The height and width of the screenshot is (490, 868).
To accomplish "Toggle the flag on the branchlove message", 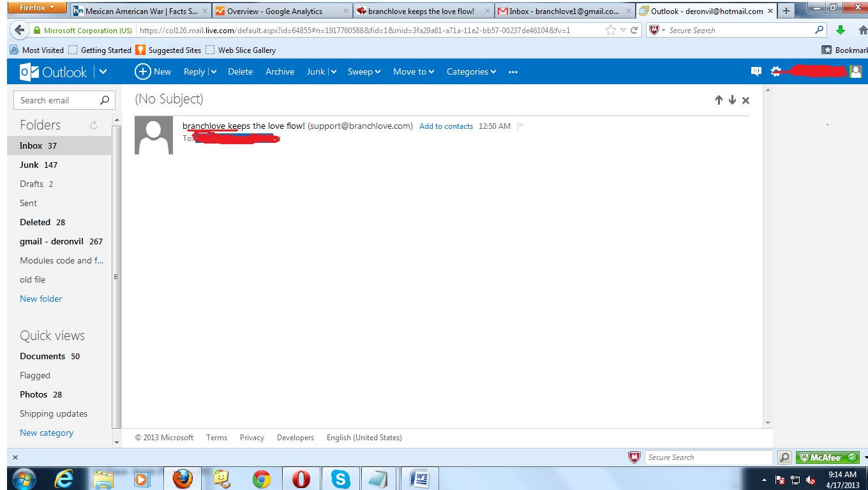I will click(521, 126).
